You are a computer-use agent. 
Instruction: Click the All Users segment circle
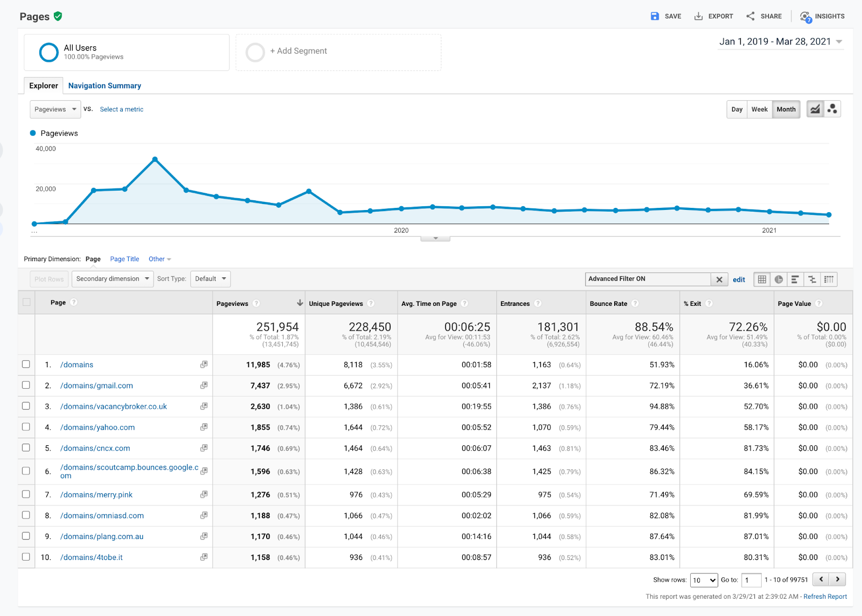point(49,52)
